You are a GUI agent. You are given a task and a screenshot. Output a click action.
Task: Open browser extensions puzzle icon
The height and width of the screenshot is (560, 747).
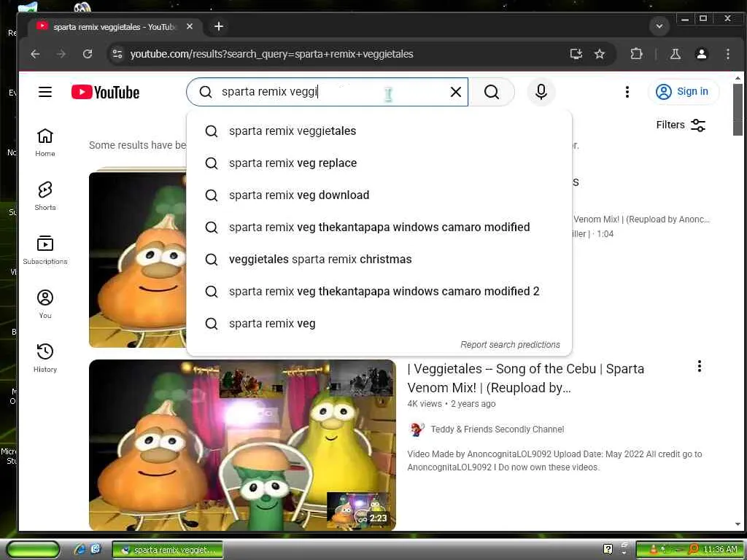pyautogui.click(x=636, y=54)
